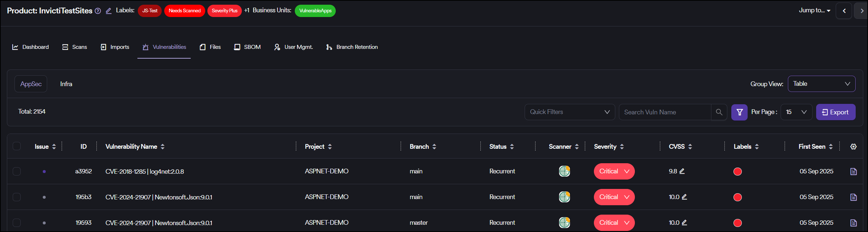The image size is (868, 232).
Task: Expand the Group View Table dropdown
Action: coord(821,84)
